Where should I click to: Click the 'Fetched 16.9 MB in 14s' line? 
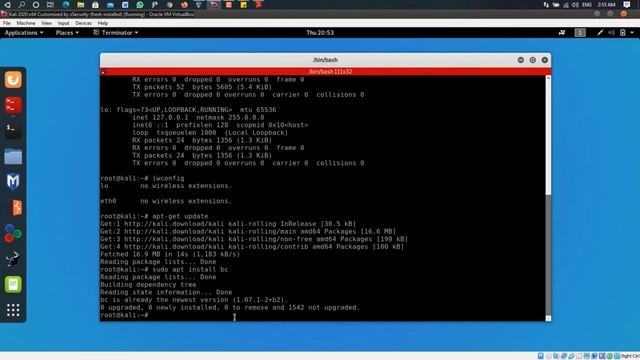click(170, 254)
